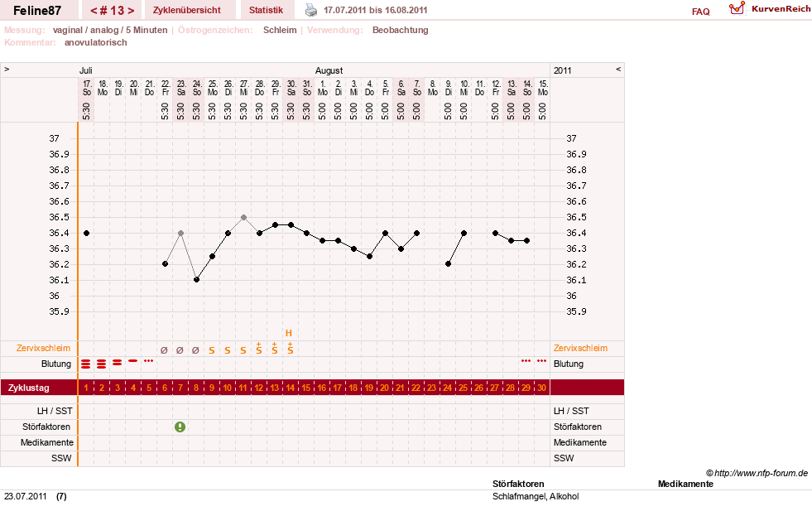
Task: Click the S+ mucus symbol on cycle day 12
Action: 259,349
